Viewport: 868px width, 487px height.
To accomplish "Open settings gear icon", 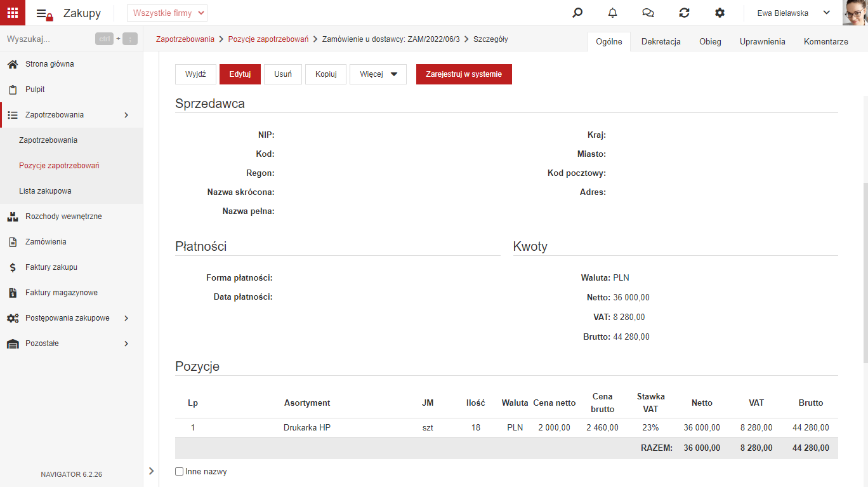I will click(720, 13).
